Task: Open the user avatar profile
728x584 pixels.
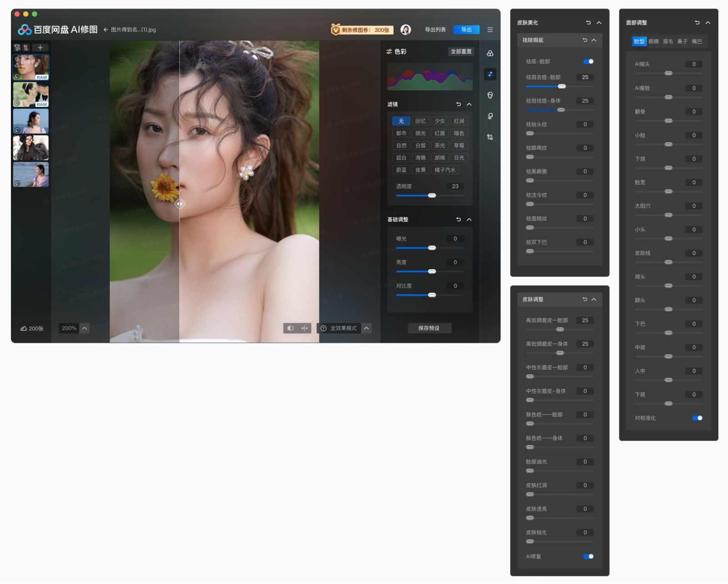Action: (405, 30)
